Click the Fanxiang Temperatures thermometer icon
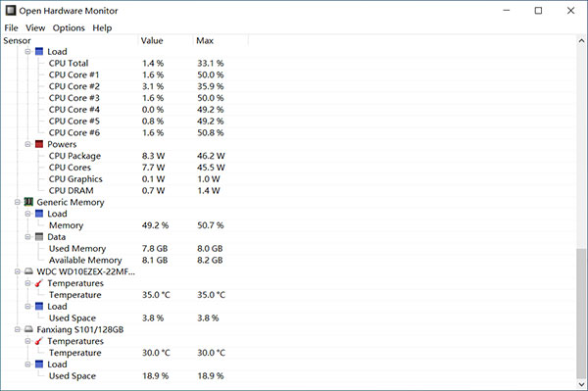 39,341
